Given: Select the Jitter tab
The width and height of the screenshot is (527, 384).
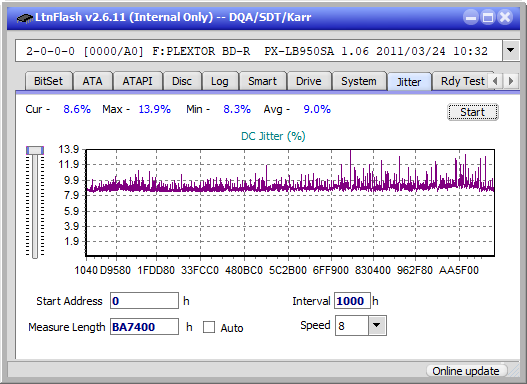Looking at the screenshot, I should coord(409,82).
